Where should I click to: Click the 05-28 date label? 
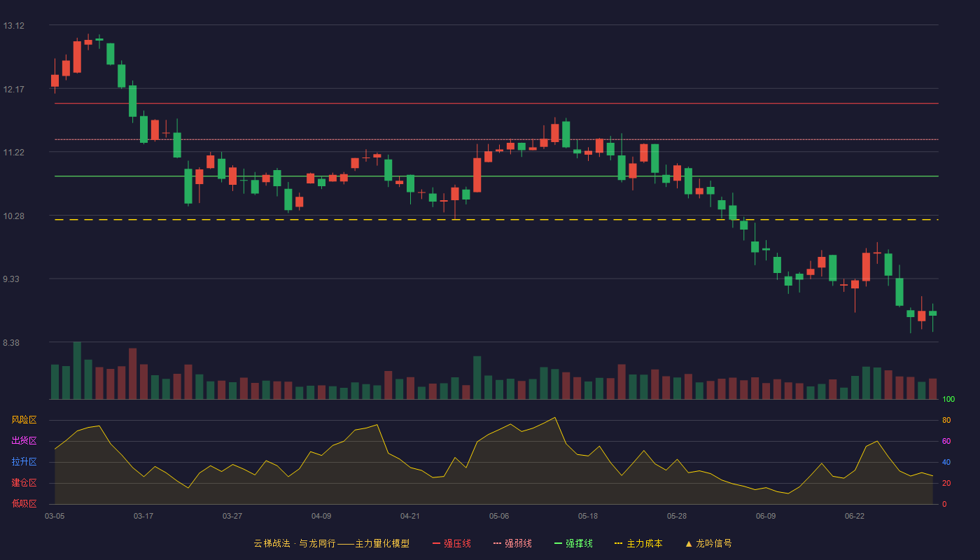coord(677,516)
